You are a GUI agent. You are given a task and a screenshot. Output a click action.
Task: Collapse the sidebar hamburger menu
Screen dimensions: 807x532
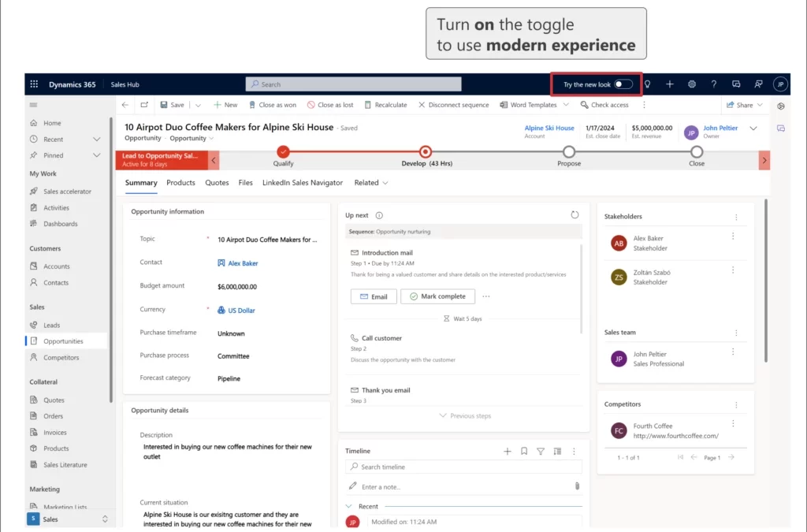coord(33,105)
